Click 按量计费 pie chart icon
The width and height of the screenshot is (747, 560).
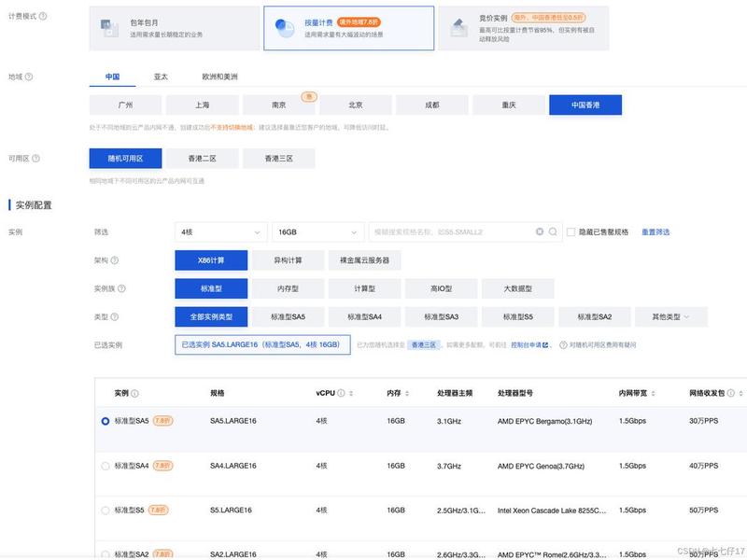[x=285, y=28]
